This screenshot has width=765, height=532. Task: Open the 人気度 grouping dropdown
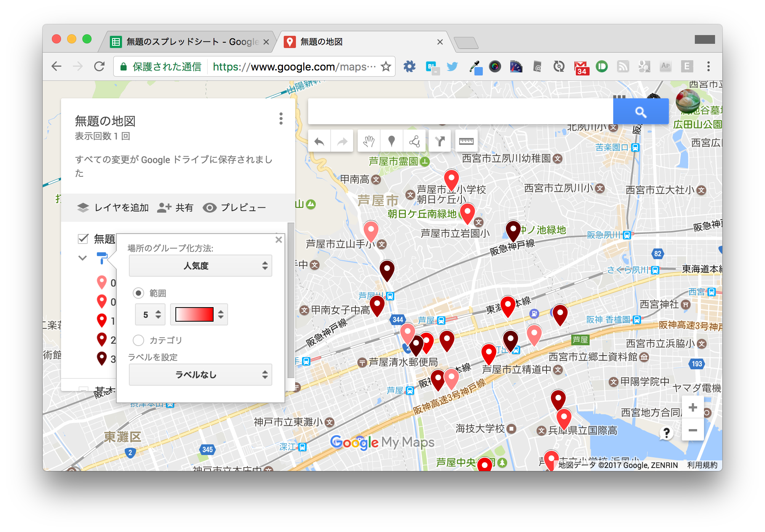click(x=200, y=266)
